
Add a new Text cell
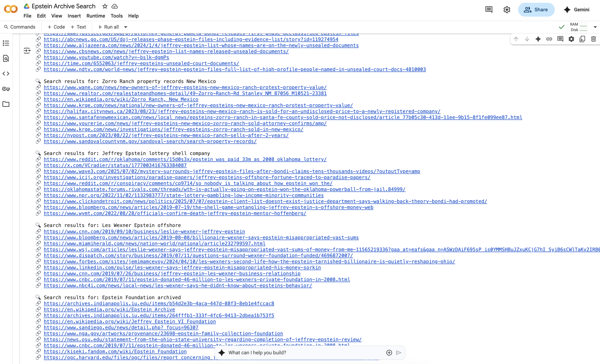point(78,27)
